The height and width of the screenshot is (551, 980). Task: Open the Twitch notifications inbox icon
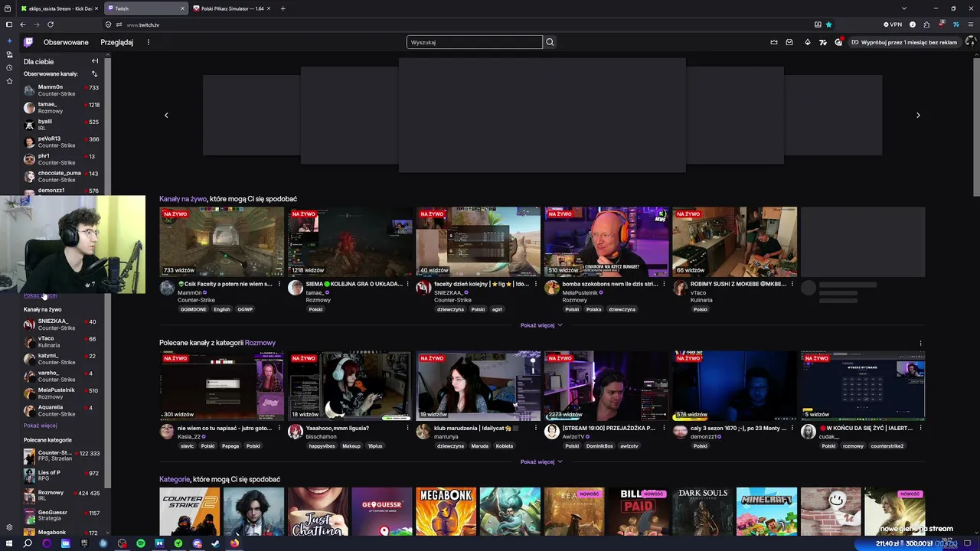[x=789, y=42]
